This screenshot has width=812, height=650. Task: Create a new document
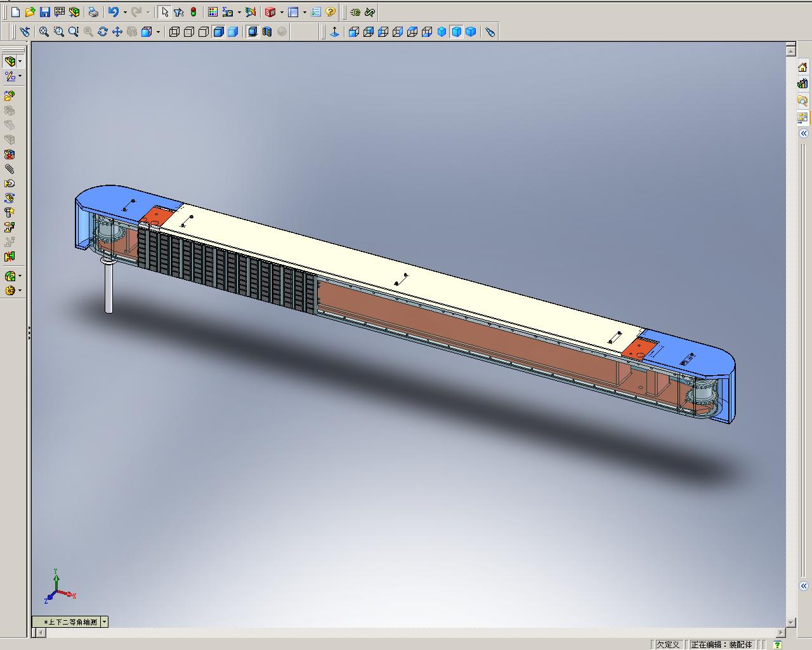pyautogui.click(x=16, y=12)
